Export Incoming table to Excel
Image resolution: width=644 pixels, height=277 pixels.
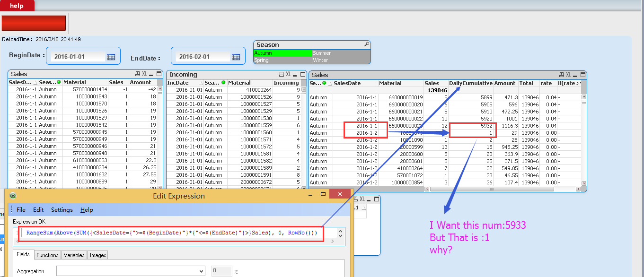click(x=288, y=74)
